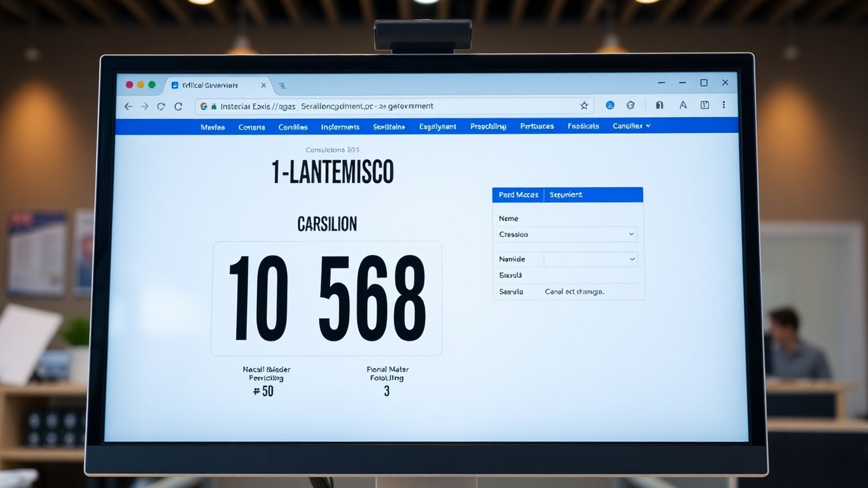Viewport: 868px width, 488px height.
Task: Open the 'Conarie' navigation item
Action: (252, 127)
